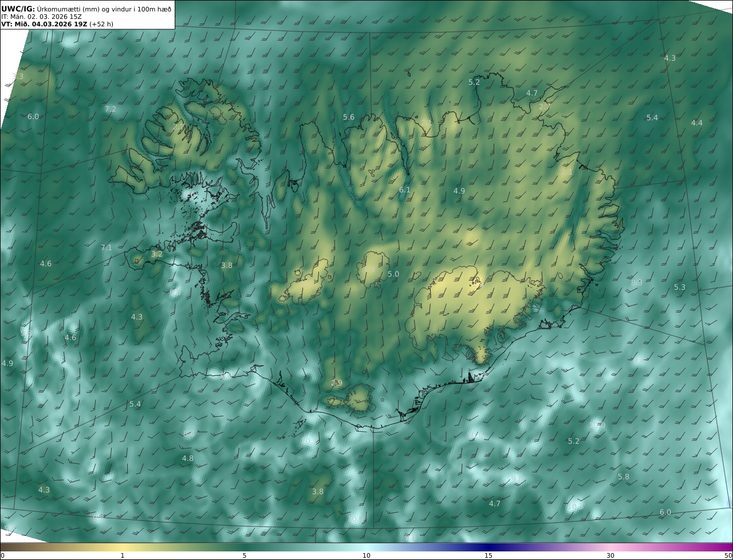Click the map value "2.9"
733x560 pixels.
[x=337, y=382]
